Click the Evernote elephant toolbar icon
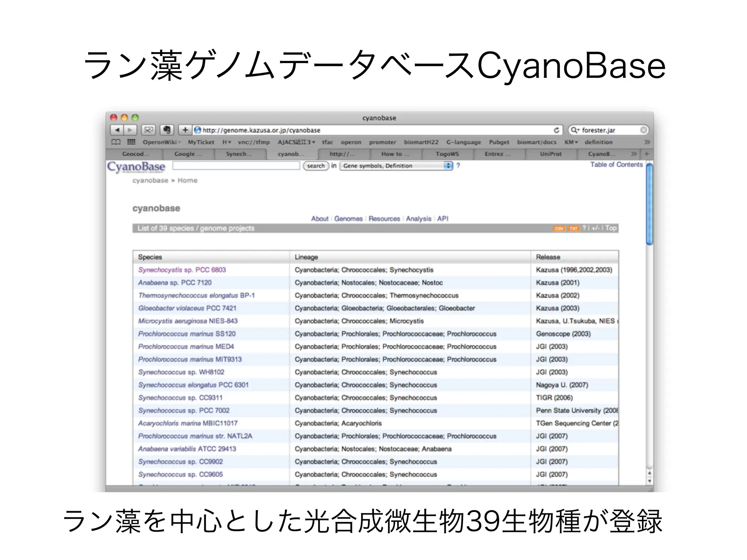 tap(167, 130)
